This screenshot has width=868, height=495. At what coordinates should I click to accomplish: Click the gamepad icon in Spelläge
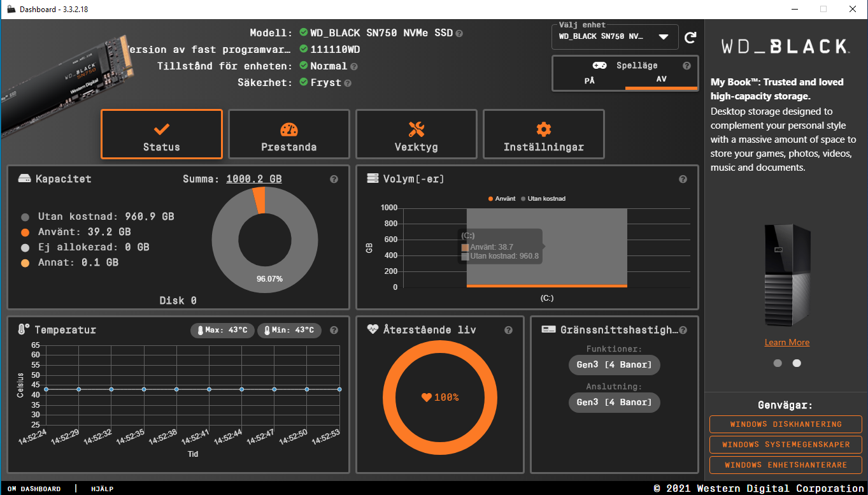(600, 65)
